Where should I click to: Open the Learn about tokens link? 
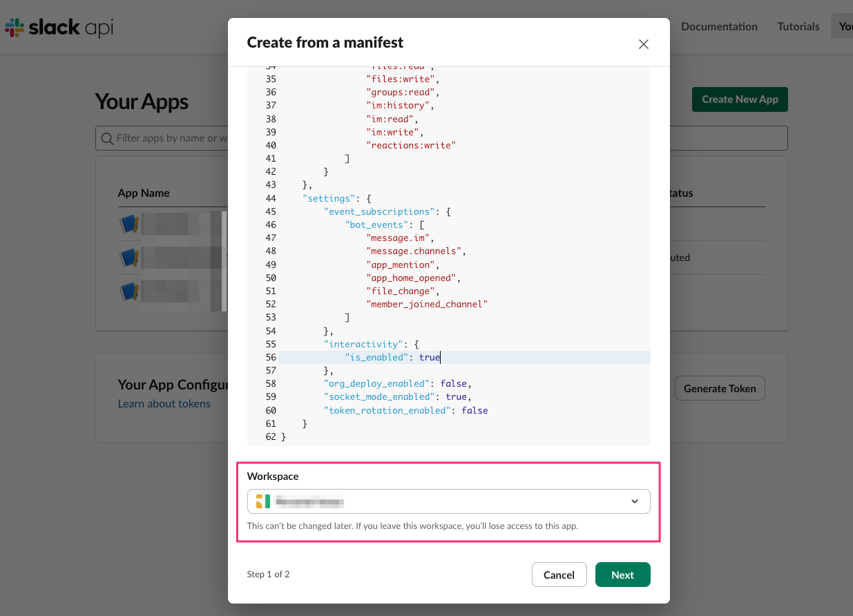(164, 403)
